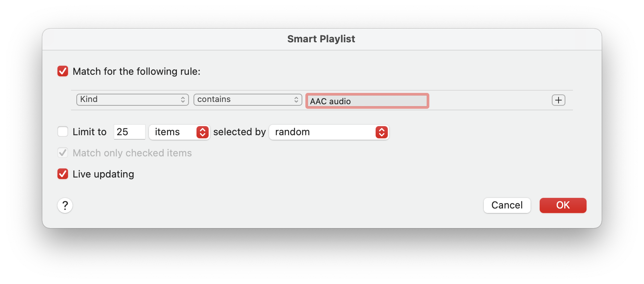Open the Kind field dropdown
The image size is (644, 284).
pos(133,100)
